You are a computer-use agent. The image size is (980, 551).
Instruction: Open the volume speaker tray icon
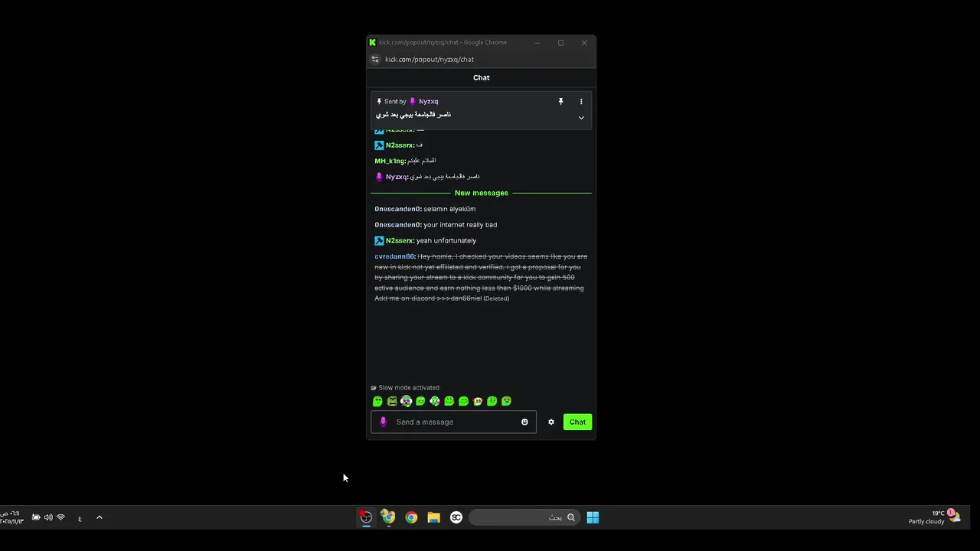click(x=48, y=517)
